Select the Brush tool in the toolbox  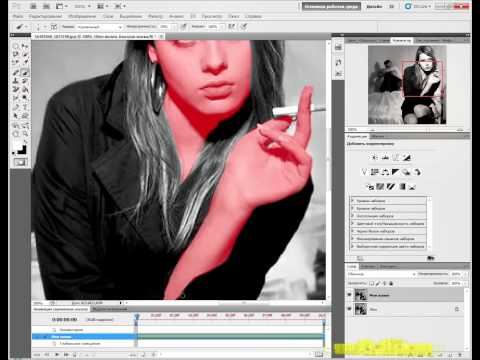[x=25, y=72]
